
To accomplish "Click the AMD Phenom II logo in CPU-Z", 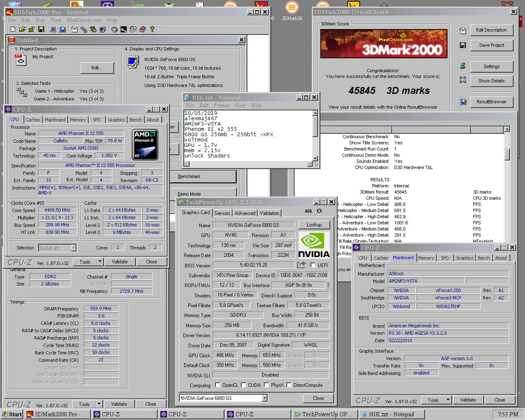I will 145,145.
